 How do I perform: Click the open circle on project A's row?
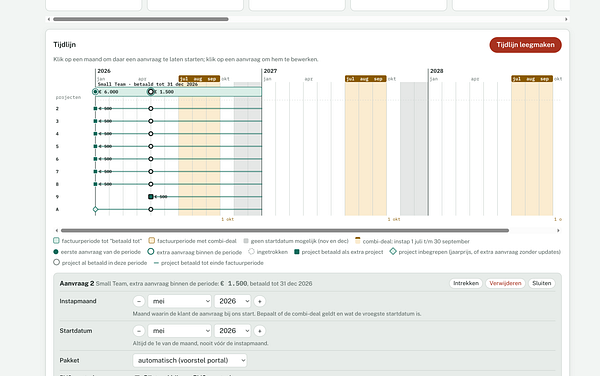click(x=151, y=209)
